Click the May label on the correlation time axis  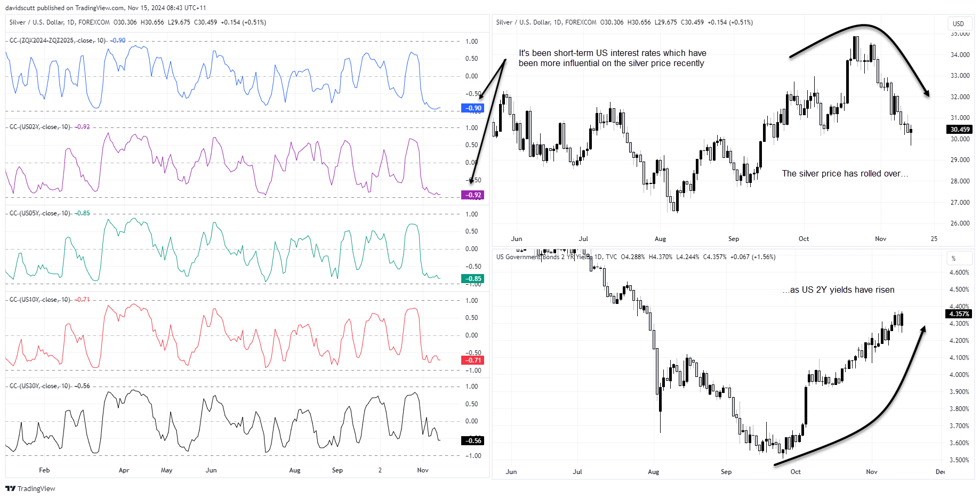166,470
